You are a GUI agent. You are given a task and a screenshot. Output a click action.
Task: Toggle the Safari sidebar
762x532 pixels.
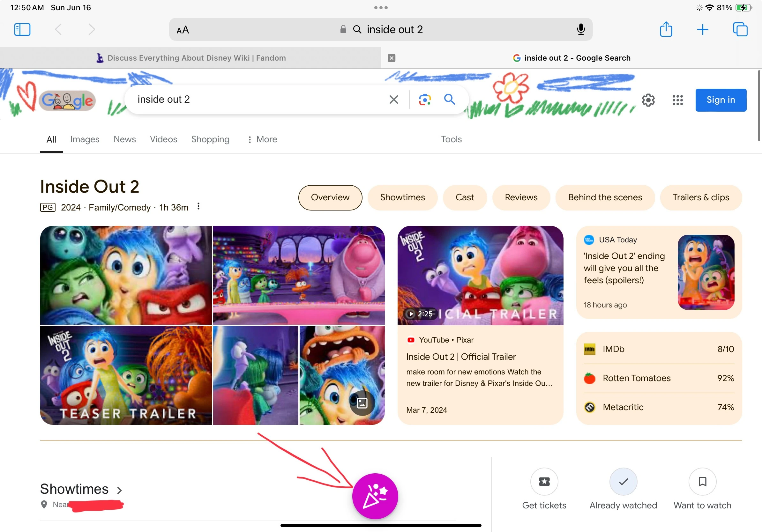tap(22, 29)
